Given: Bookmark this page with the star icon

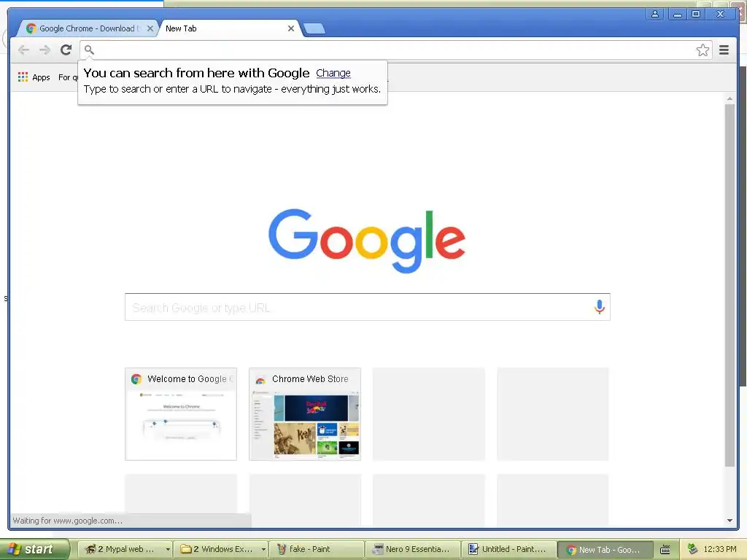Looking at the screenshot, I should 703,50.
